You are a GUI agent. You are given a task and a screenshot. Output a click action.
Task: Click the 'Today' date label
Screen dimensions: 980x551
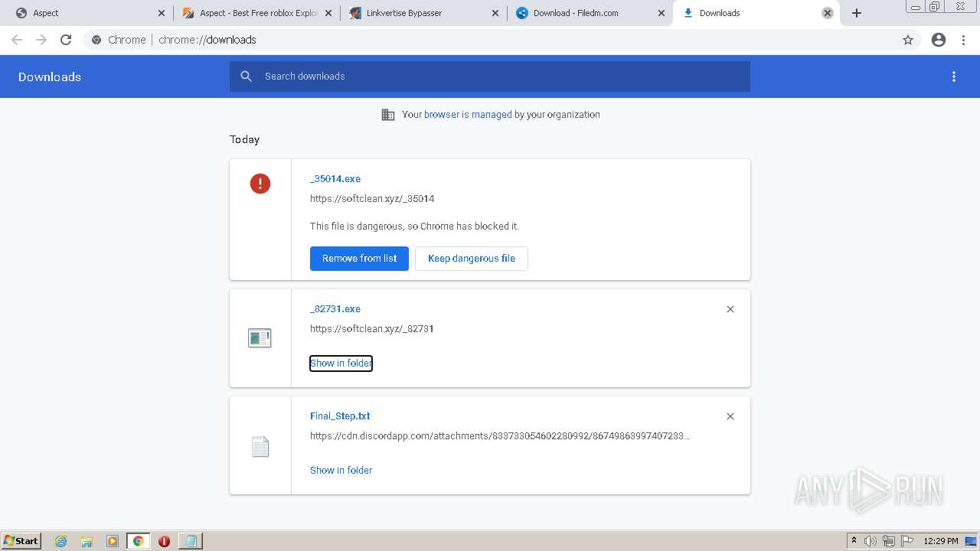(245, 139)
